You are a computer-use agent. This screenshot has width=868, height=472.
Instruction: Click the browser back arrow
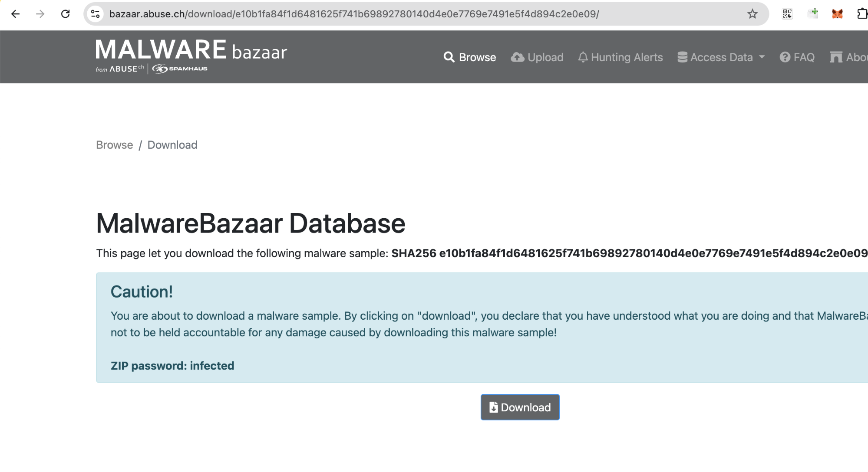(16, 14)
